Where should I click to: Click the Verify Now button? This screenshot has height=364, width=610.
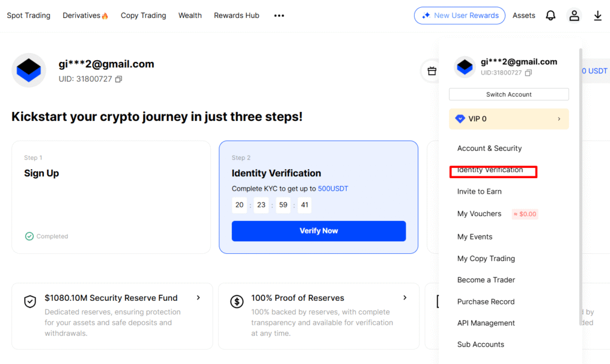click(319, 231)
